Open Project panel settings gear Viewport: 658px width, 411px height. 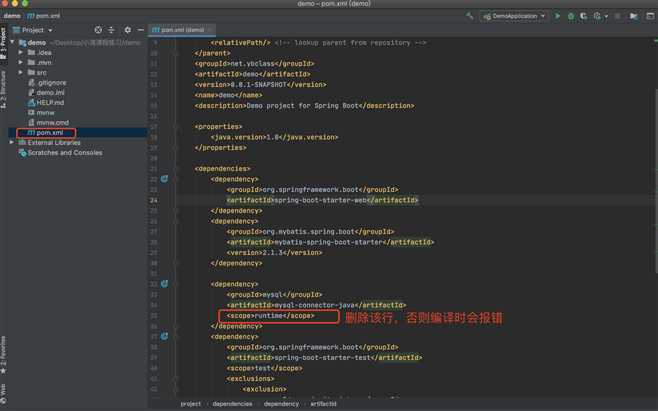[128, 30]
